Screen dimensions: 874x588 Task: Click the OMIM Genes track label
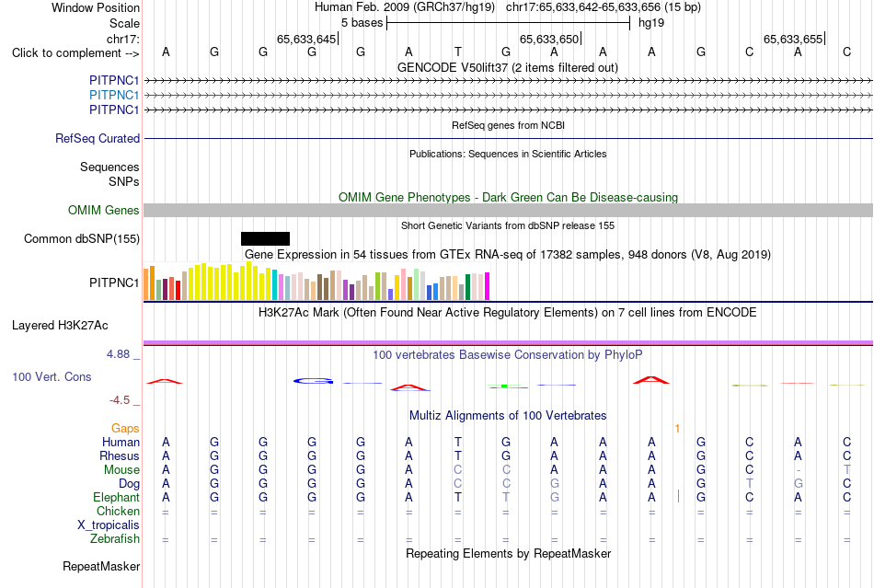tap(103, 210)
